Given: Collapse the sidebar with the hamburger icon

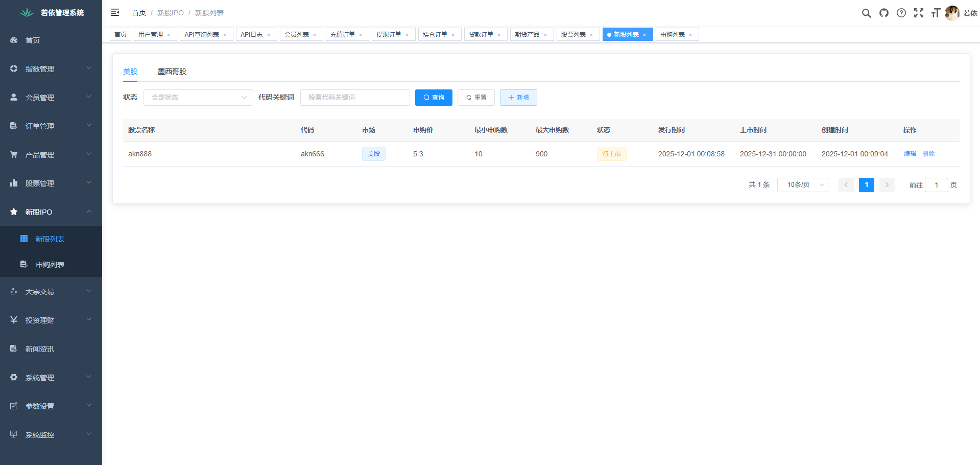Looking at the screenshot, I should [115, 12].
